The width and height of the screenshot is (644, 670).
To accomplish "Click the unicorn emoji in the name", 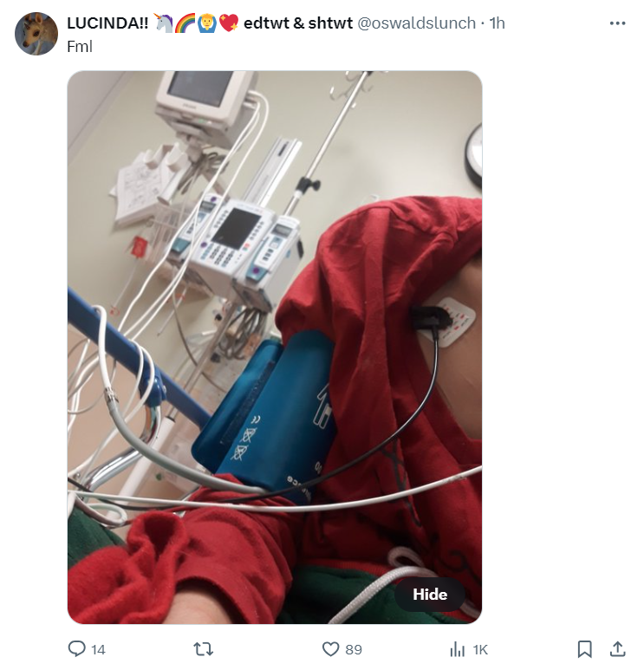I will (163, 23).
